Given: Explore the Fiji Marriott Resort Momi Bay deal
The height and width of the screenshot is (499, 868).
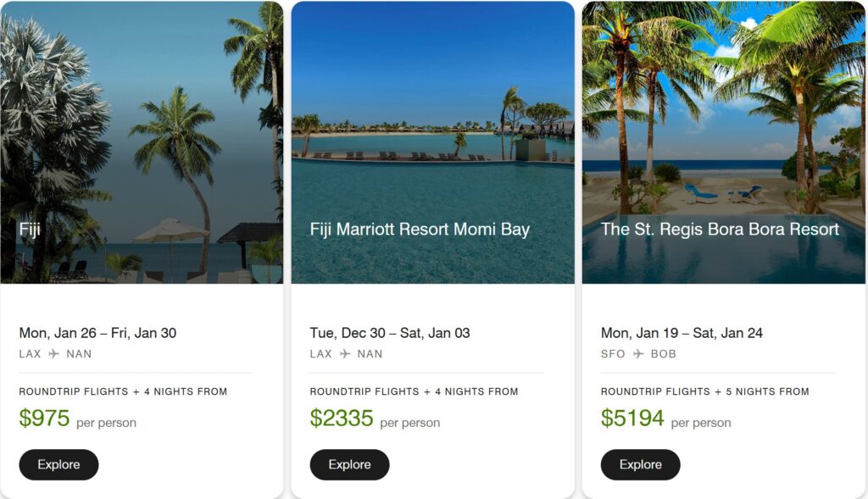Looking at the screenshot, I should [x=349, y=464].
